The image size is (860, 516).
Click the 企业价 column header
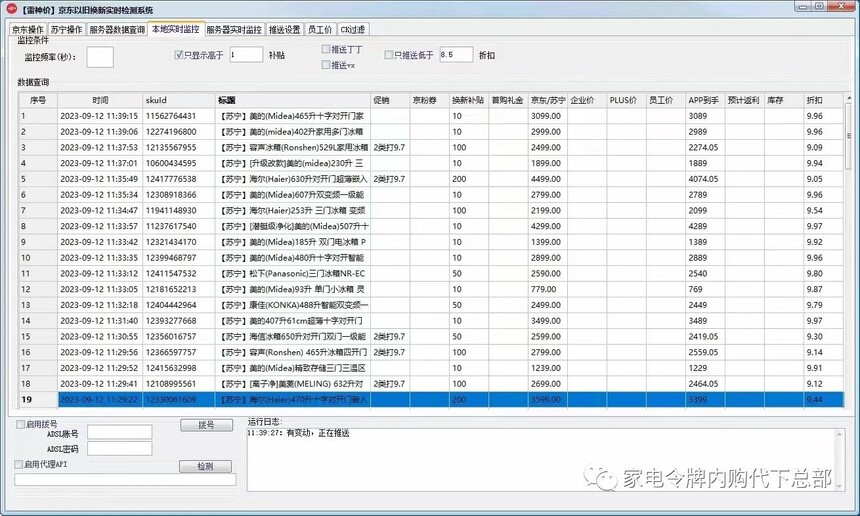pyautogui.click(x=587, y=100)
